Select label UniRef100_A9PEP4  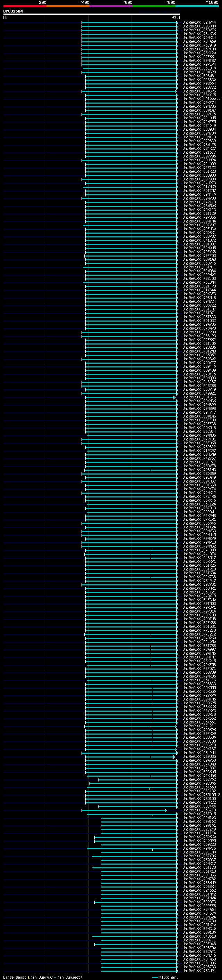(199, 65)
